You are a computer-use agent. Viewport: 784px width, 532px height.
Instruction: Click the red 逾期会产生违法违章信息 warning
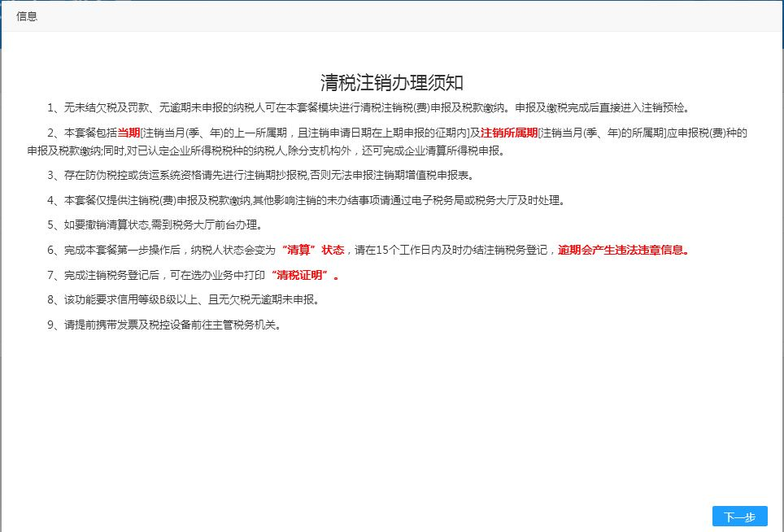624,250
